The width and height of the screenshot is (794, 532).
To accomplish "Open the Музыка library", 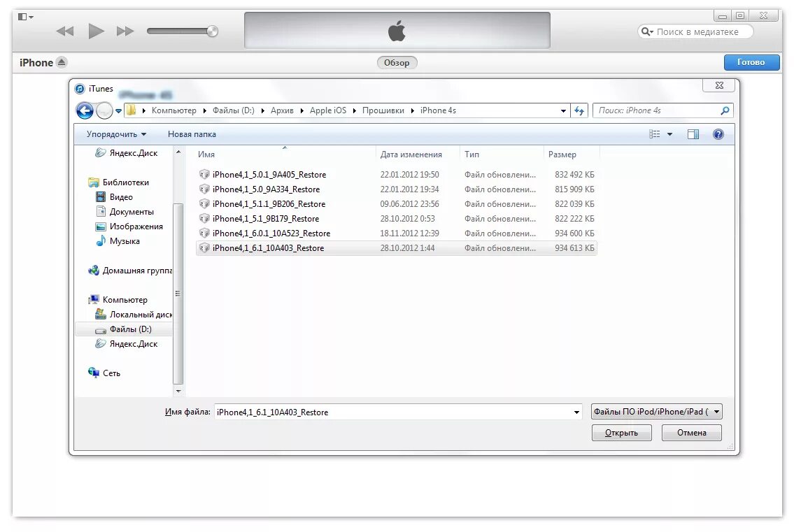I will coord(118,241).
